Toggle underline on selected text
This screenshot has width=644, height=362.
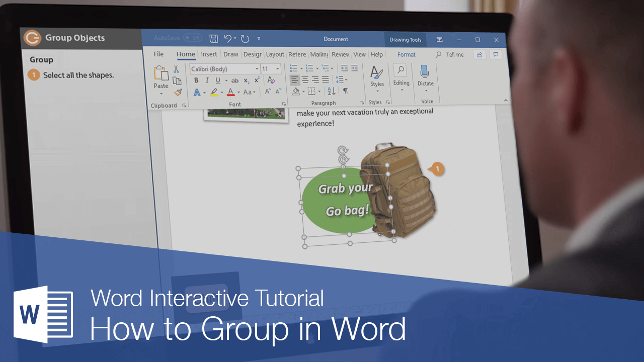click(217, 80)
